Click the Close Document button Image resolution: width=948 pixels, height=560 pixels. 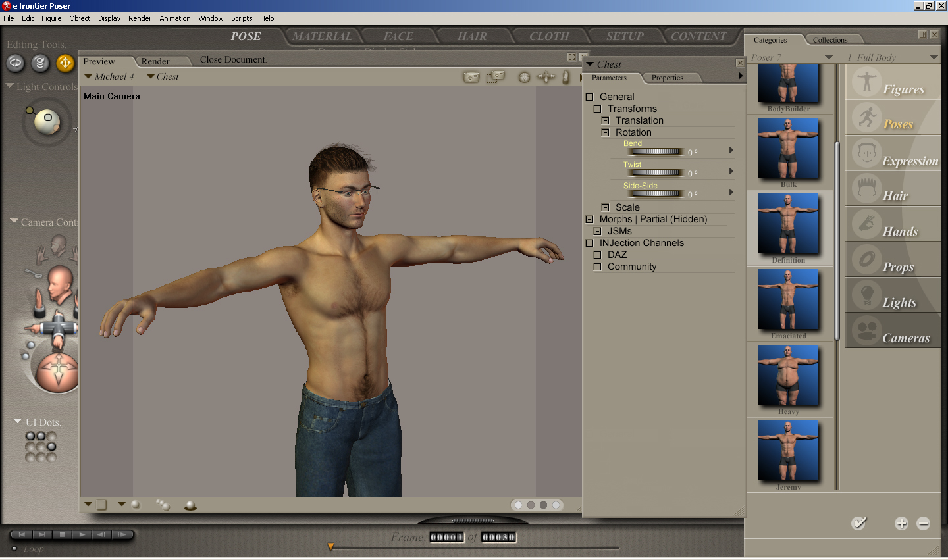pyautogui.click(x=233, y=60)
